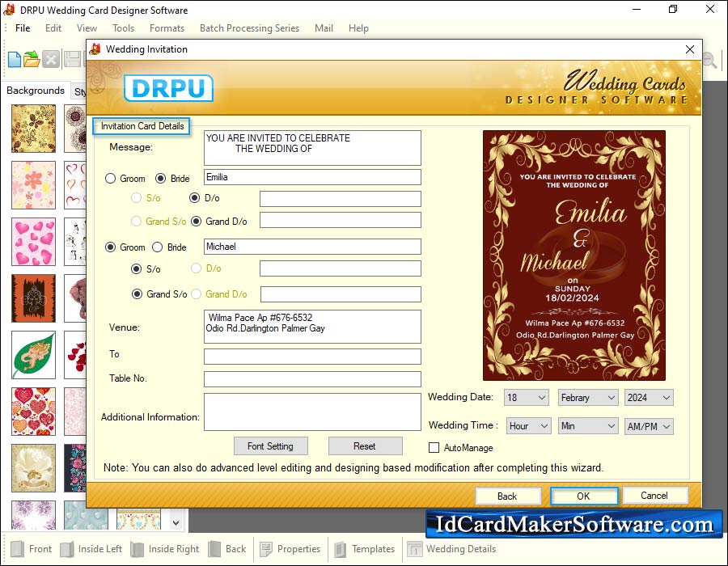Click the Inside Left page icon
The height and width of the screenshot is (566, 728).
click(x=67, y=549)
